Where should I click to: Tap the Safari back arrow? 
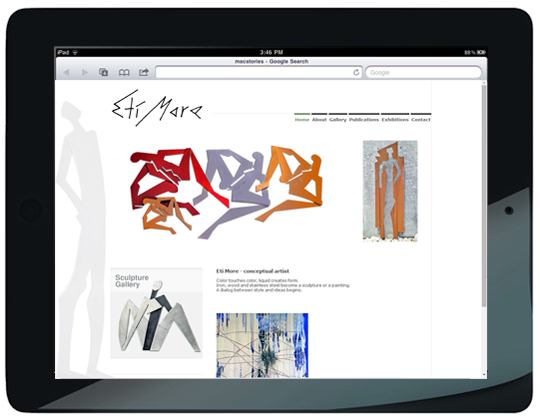(x=67, y=72)
